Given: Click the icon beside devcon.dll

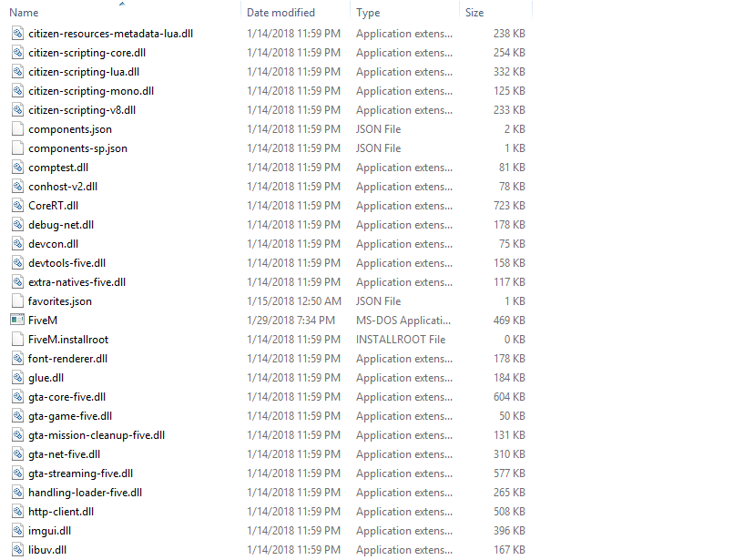Looking at the screenshot, I should [17, 243].
